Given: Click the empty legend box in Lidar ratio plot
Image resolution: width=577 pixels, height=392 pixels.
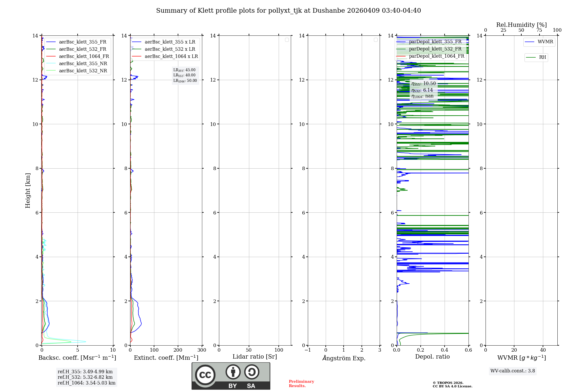Looking at the screenshot, I should (287, 40).
